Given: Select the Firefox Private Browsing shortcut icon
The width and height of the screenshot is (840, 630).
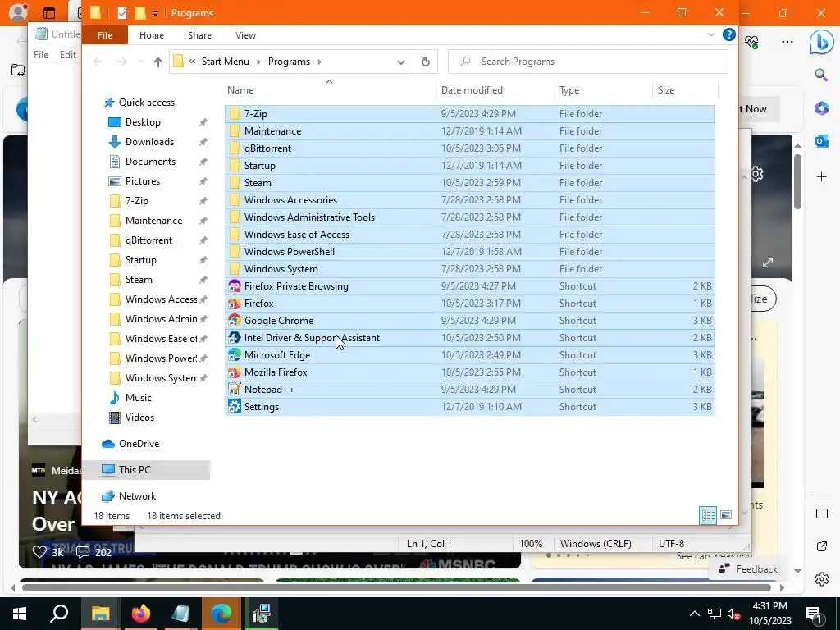Looking at the screenshot, I should pyautogui.click(x=234, y=286).
